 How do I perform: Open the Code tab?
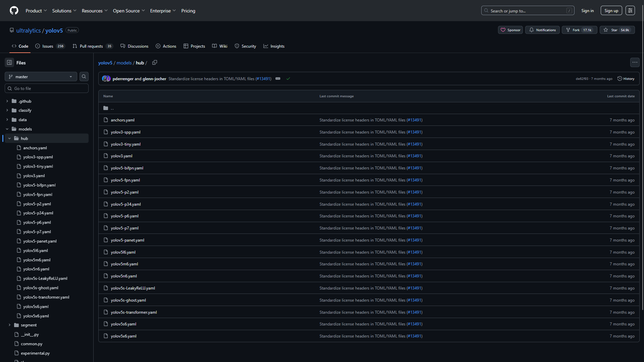point(20,46)
